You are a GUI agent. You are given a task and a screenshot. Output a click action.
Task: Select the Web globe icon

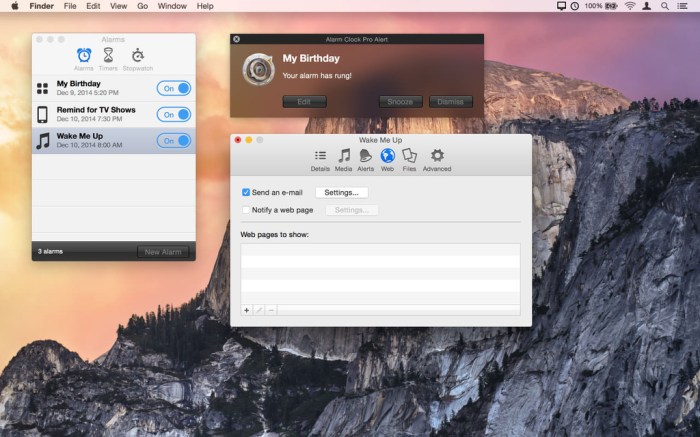click(387, 156)
